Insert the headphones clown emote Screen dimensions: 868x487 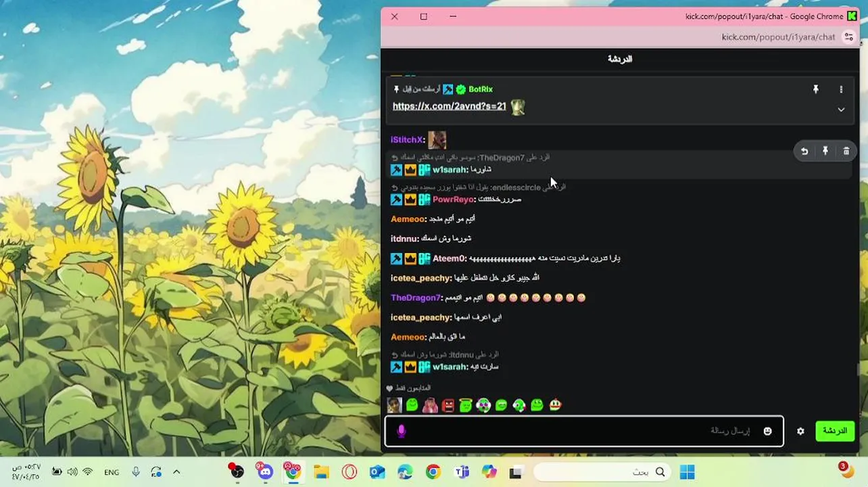483,405
